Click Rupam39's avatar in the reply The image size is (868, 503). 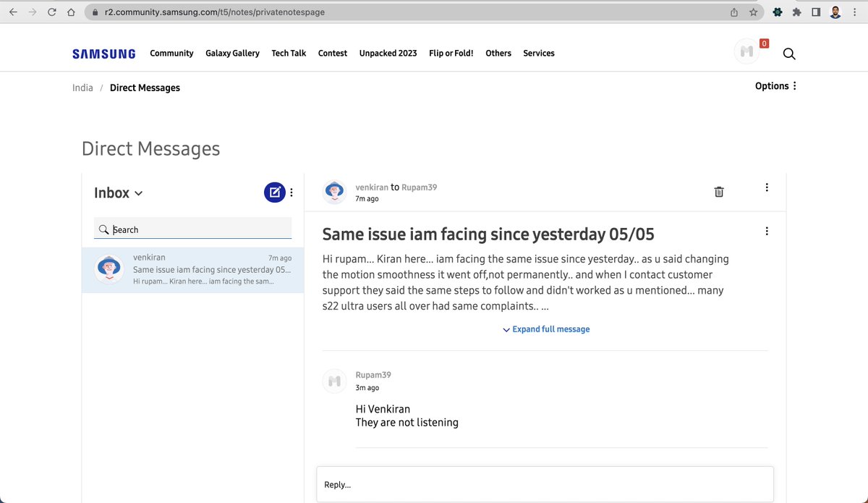point(334,381)
